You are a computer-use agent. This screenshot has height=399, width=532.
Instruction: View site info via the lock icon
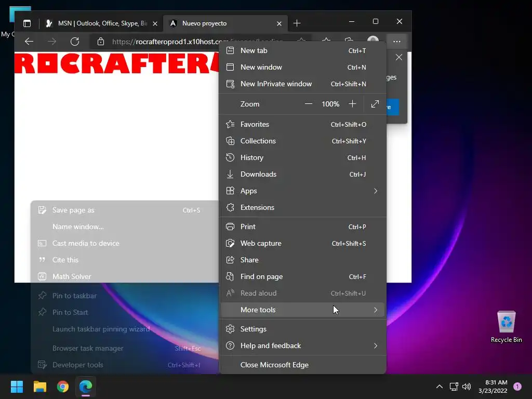pyautogui.click(x=101, y=42)
